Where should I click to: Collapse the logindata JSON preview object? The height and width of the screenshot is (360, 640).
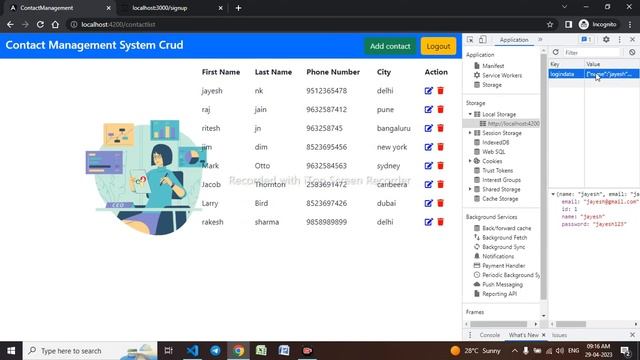pos(553,194)
